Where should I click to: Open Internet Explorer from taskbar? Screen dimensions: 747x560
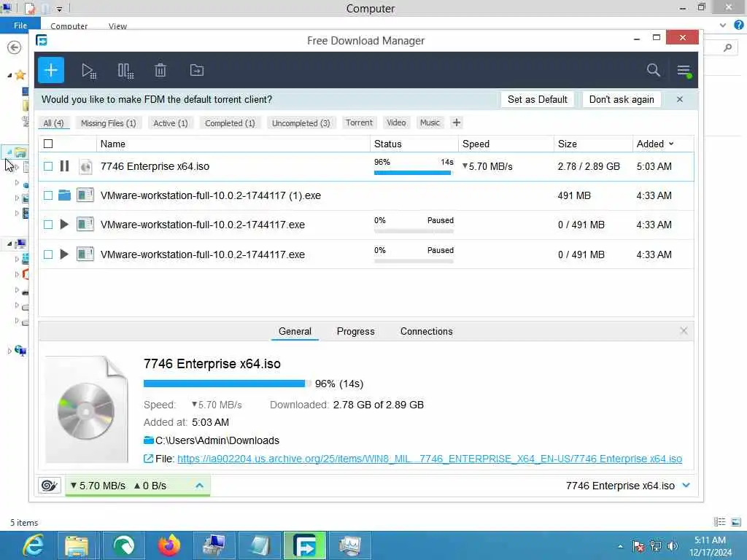34,545
